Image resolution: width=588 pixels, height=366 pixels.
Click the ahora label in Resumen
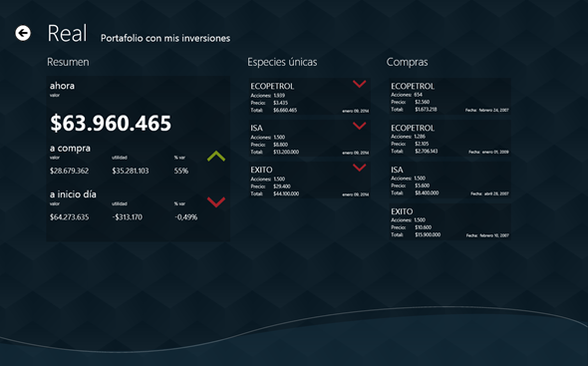click(x=62, y=86)
